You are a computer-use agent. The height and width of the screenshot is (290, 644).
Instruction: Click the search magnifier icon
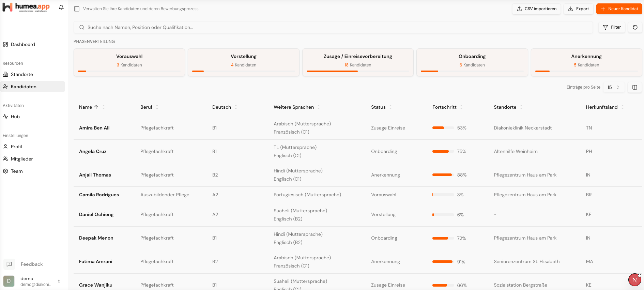tap(82, 27)
